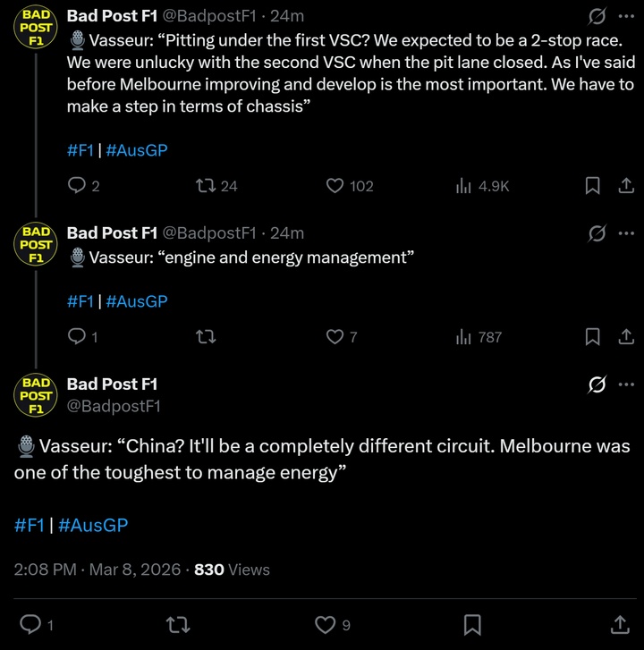View analytics showing 4.9K views
The height and width of the screenshot is (650, 644).
464,186
